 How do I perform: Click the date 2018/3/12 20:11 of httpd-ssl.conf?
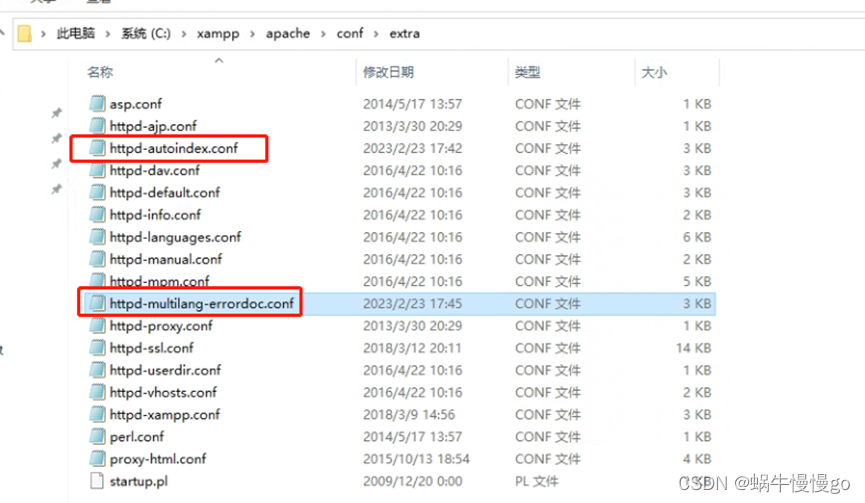pos(412,348)
